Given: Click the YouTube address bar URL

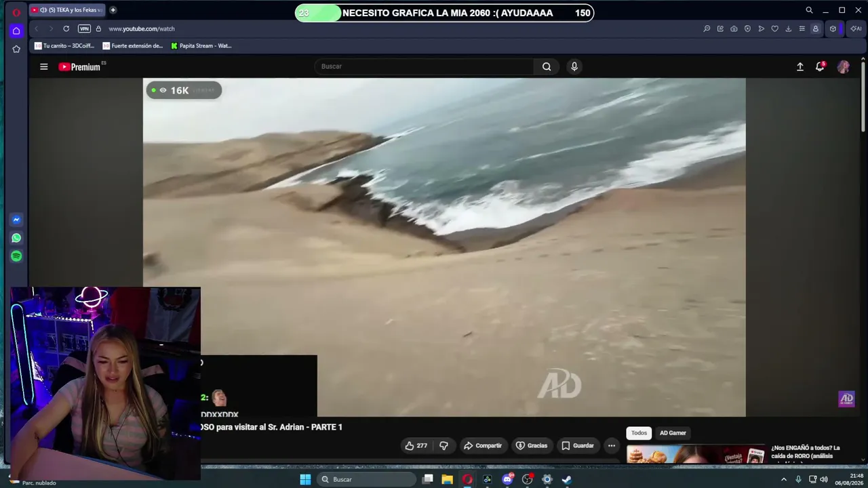Looking at the screenshot, I should (x=142, y=28).
